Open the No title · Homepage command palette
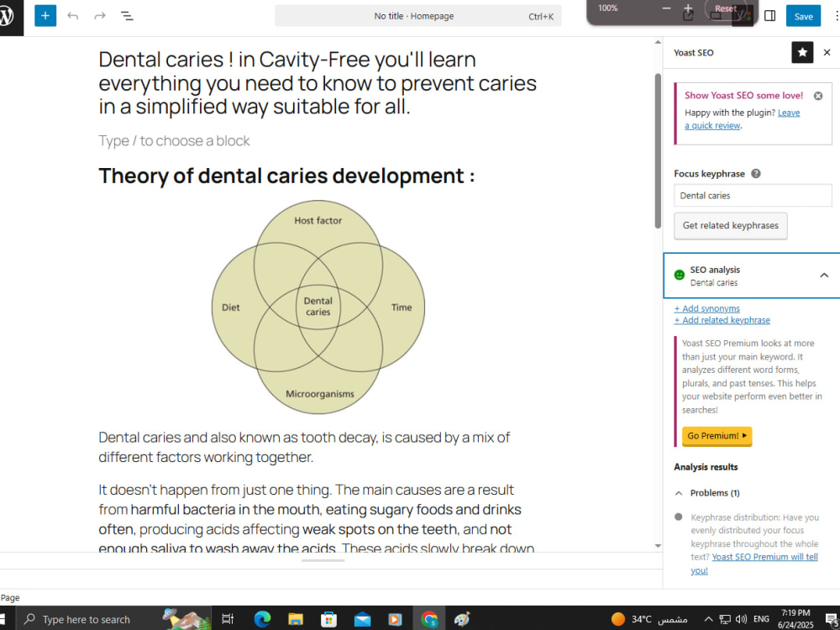This screenshot has width=840, height=630. click(x=417, y=16)
